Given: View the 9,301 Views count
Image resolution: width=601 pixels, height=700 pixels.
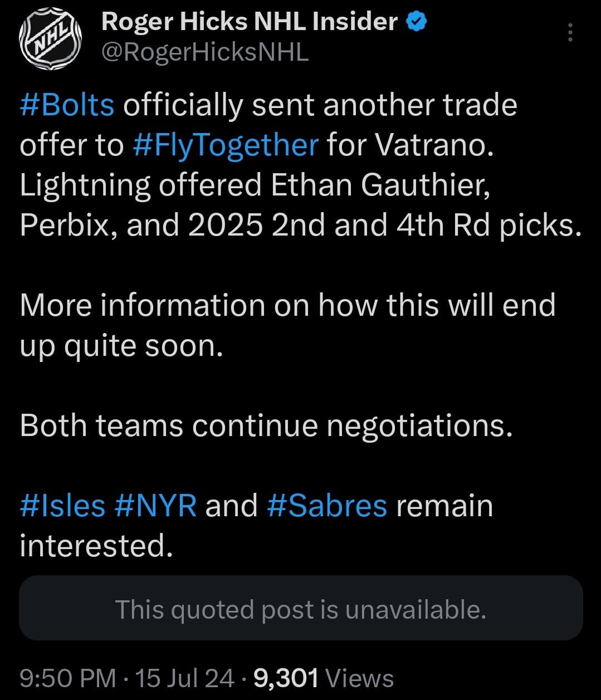Looking at the screenshot, I should coord(324,678).
